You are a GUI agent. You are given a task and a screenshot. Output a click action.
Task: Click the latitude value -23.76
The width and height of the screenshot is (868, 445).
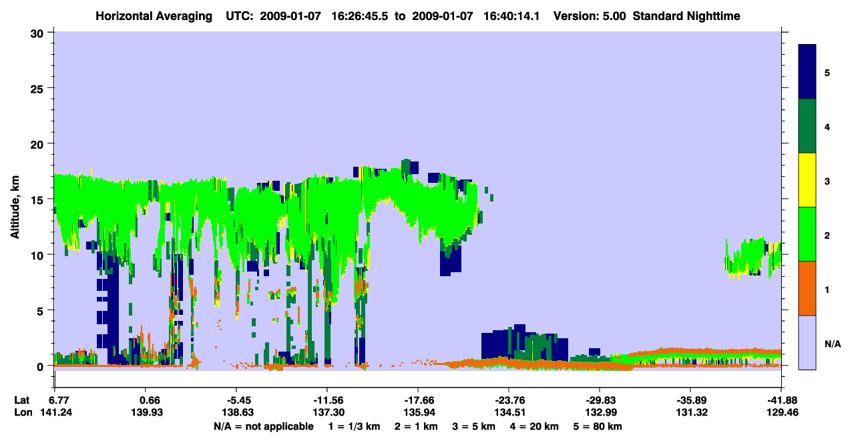coord(508,400)
